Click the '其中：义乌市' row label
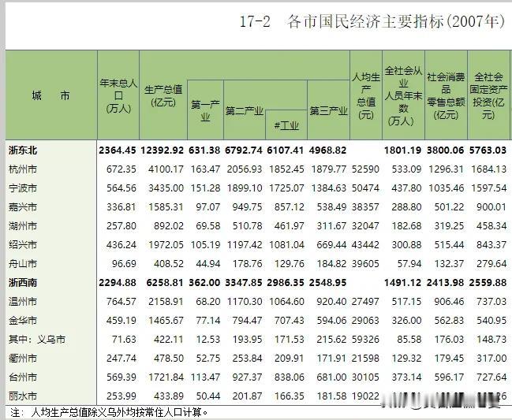The width and height of the screenshot is (512, 420). tap(37, 339)
